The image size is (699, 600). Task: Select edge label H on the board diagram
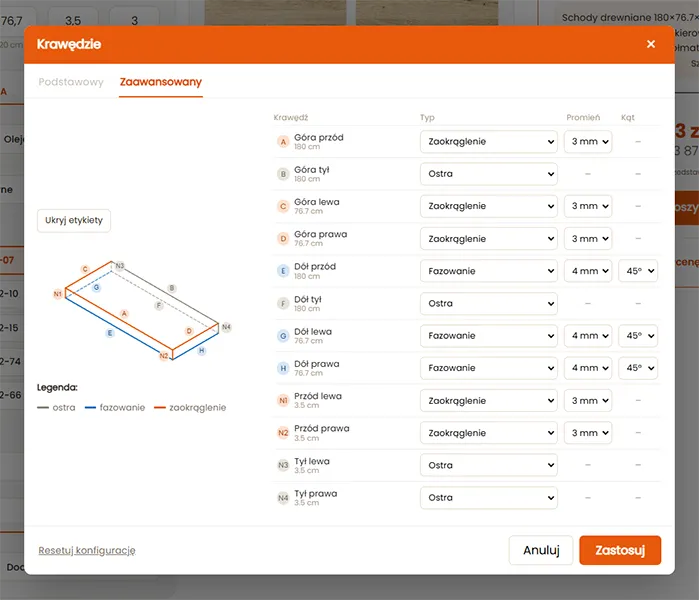[x=201, y=350]
